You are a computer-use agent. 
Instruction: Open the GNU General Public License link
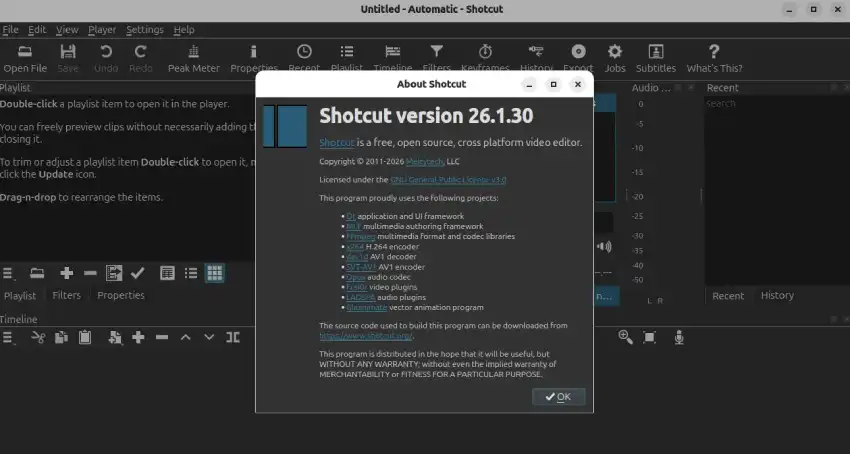pyautogui.click(x=448, y=180)
